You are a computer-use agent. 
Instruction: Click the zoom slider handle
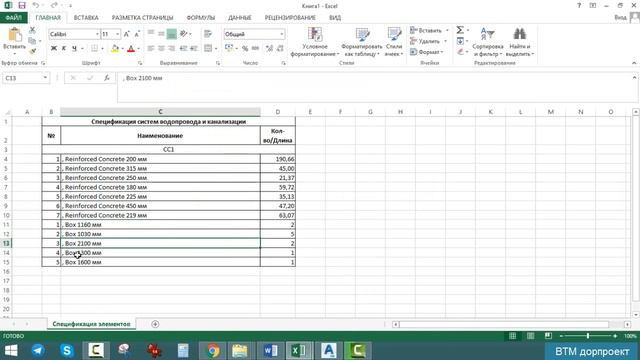588,336
